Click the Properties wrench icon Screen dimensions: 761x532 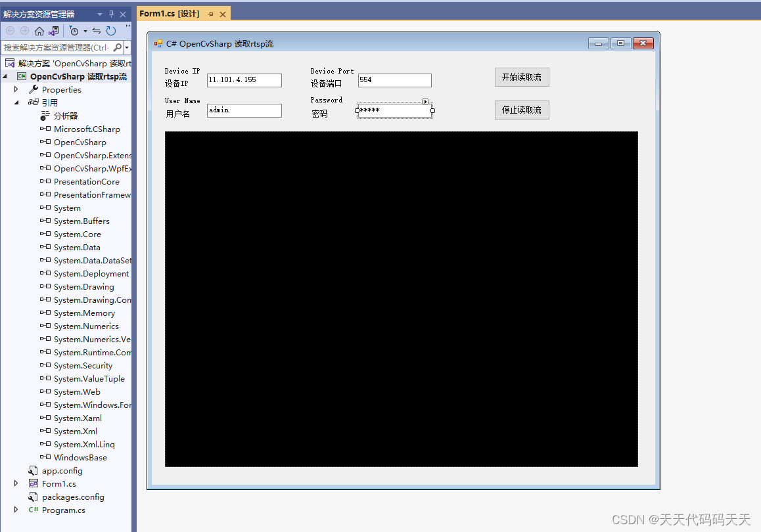coord(34,89)
